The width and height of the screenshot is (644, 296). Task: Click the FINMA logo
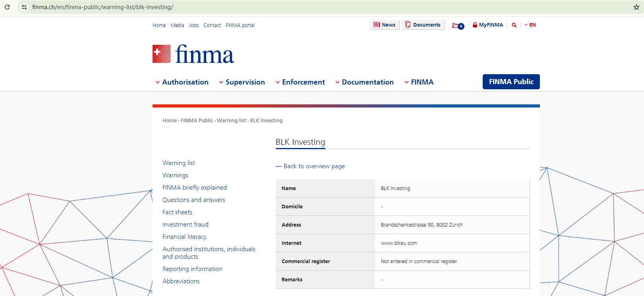[193, 54]
